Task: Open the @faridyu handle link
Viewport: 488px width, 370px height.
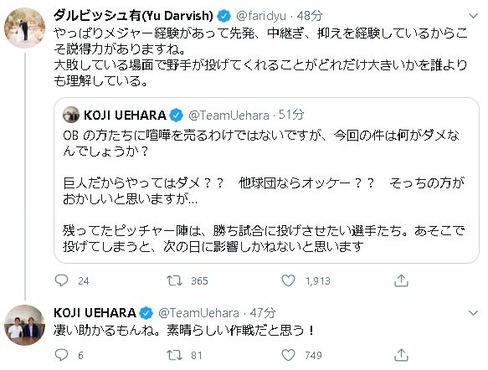Action: click(x=261, y=16)
